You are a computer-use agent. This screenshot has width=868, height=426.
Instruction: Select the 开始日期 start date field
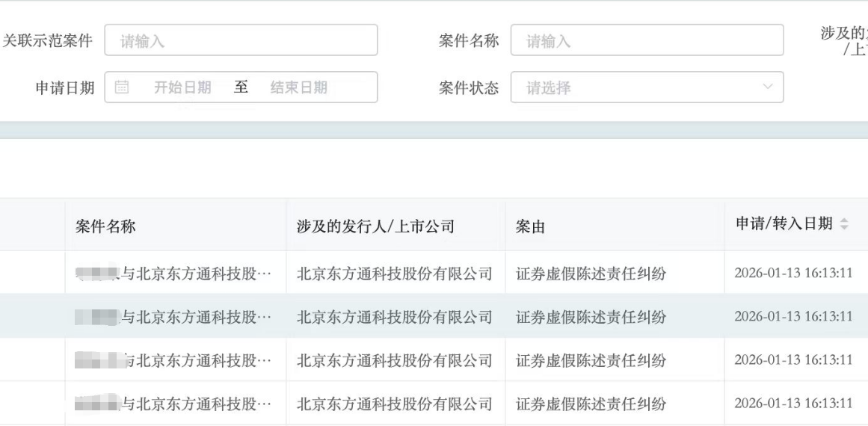[182, 87]
